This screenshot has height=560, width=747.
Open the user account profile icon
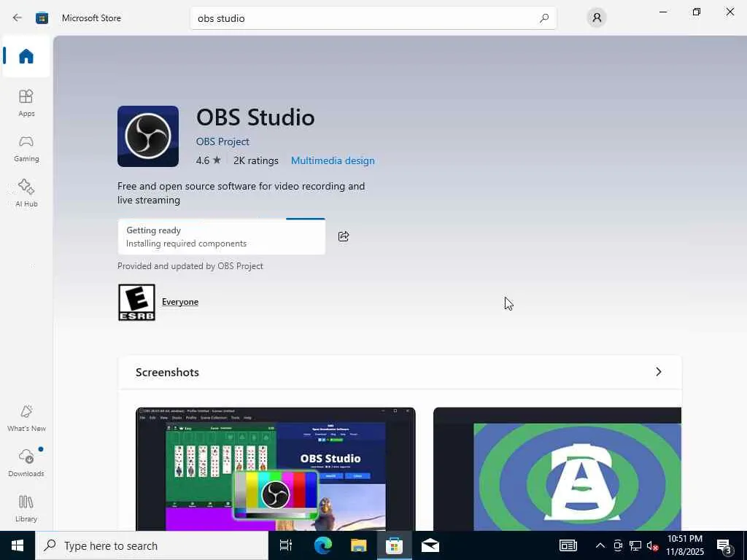click(597, 17)
